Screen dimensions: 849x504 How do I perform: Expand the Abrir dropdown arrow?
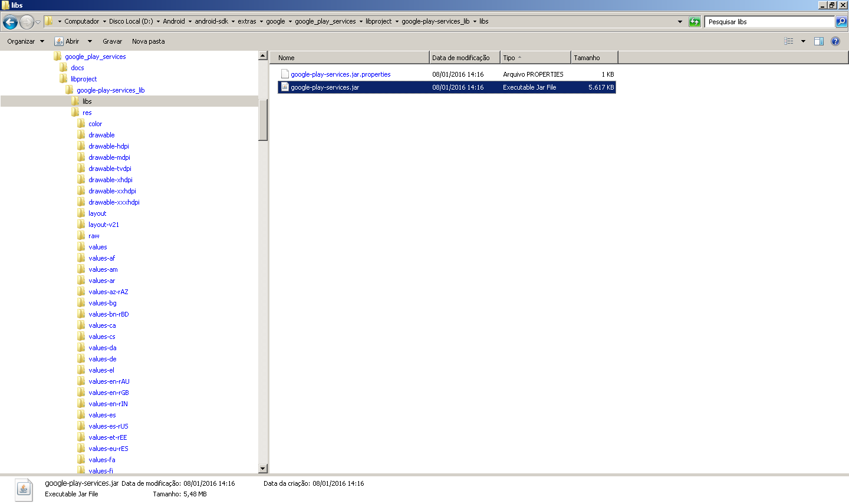90,41
